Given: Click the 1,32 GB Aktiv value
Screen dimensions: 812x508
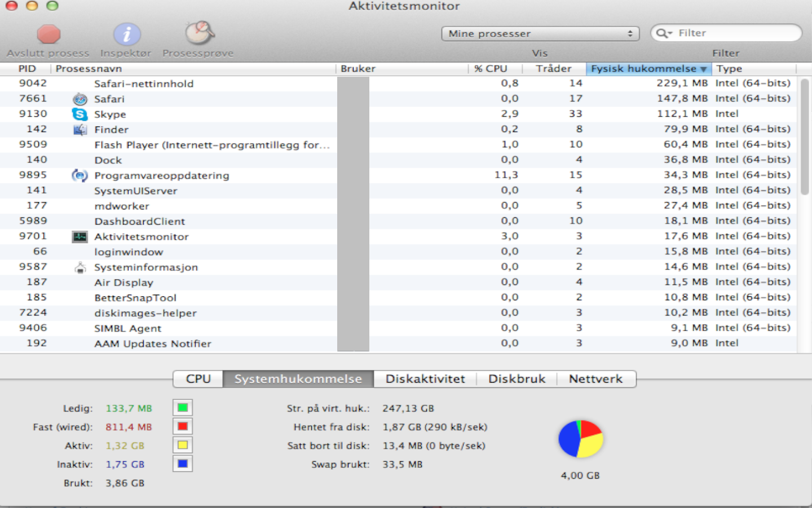Looking at the screenshot, I should pyautogui.click(x=125, y=445).
